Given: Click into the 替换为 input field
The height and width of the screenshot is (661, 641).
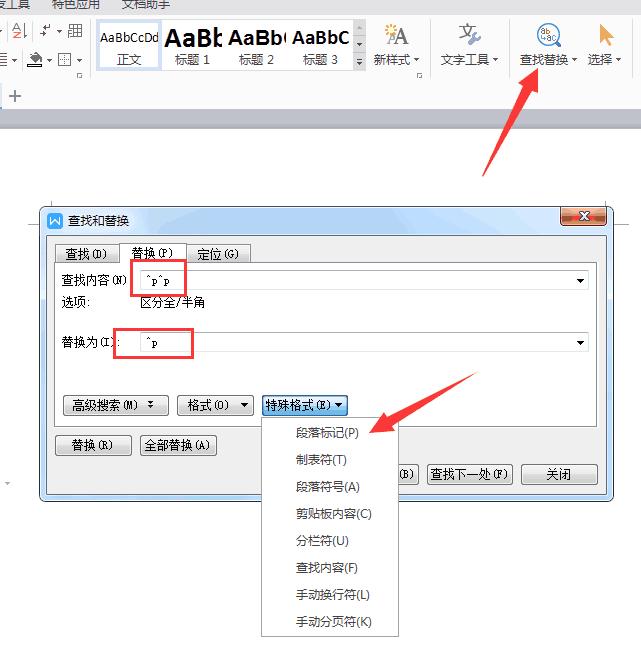Looking at the screenshot, I should click(x=364, y=343).
